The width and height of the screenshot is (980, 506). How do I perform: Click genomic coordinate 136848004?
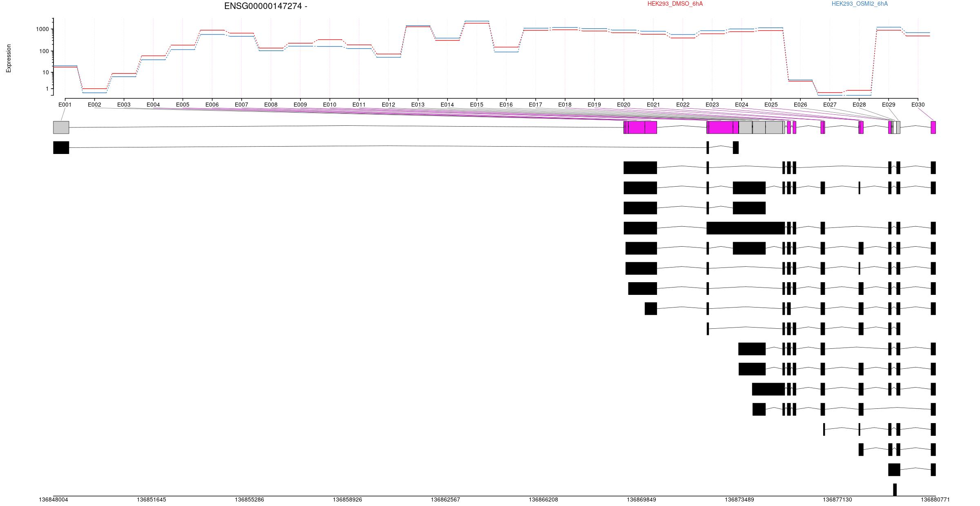[x=53, y=499]
